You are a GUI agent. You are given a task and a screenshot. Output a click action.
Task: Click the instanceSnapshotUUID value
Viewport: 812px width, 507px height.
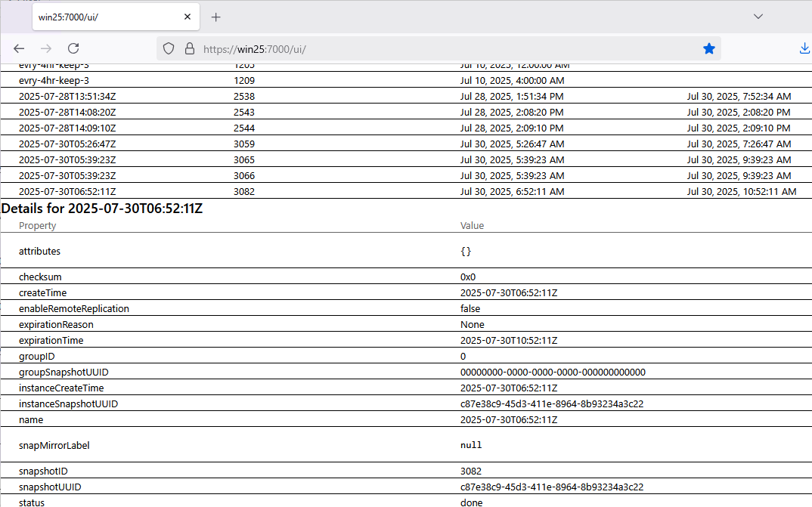click(x=551, y=404)
